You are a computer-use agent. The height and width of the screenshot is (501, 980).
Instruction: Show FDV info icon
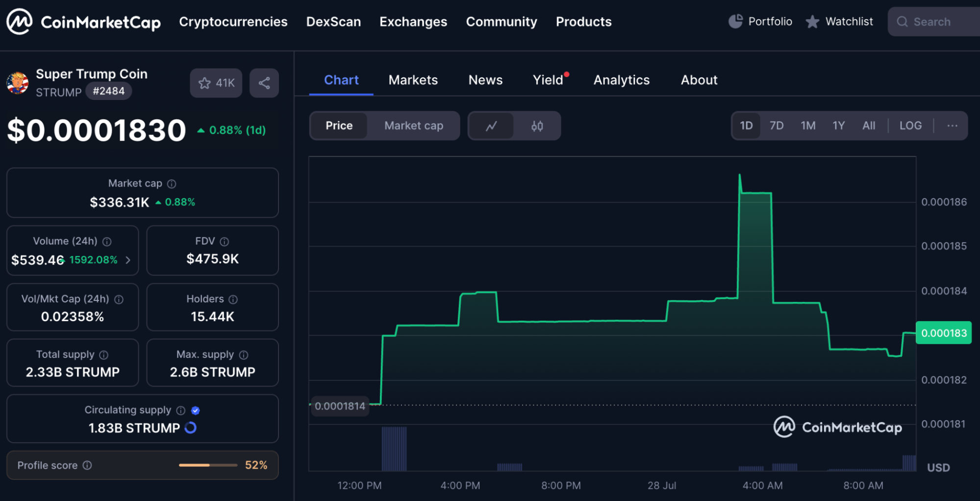[x=225, y=242]
